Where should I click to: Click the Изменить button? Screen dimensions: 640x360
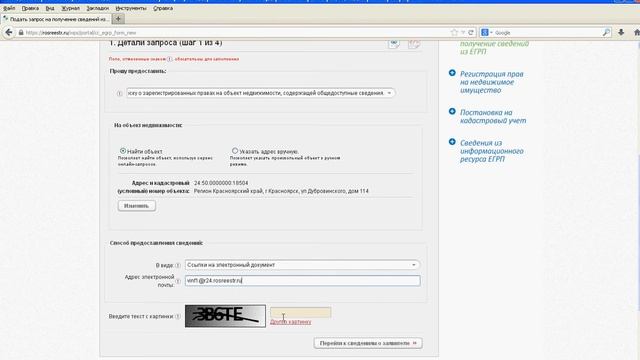(x=137, y=206)
